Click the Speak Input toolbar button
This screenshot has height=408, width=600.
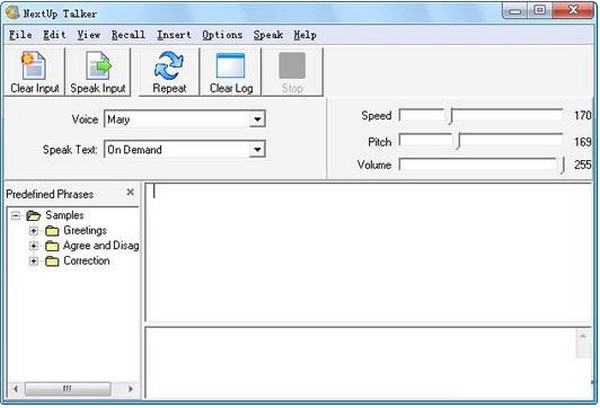point(98,72)
